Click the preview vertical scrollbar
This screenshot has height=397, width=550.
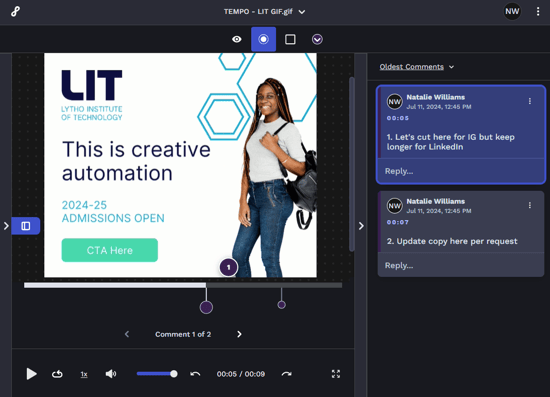click(352, 164)
